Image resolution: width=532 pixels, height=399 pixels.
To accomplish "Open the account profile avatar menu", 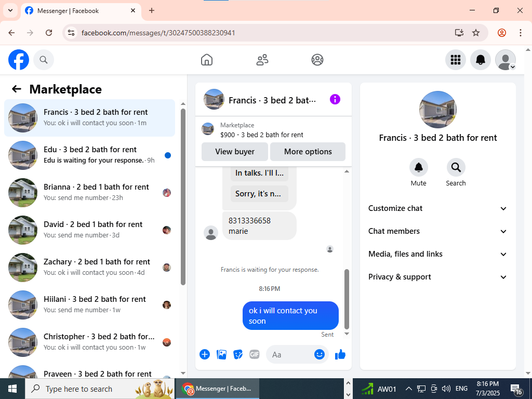I will 506,60.
